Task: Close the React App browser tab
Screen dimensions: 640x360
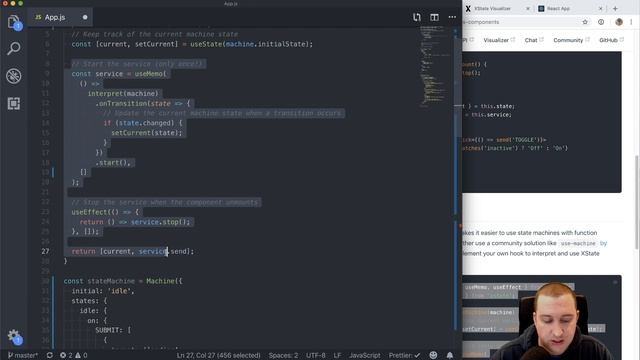Action: click(x=600, y=8)
